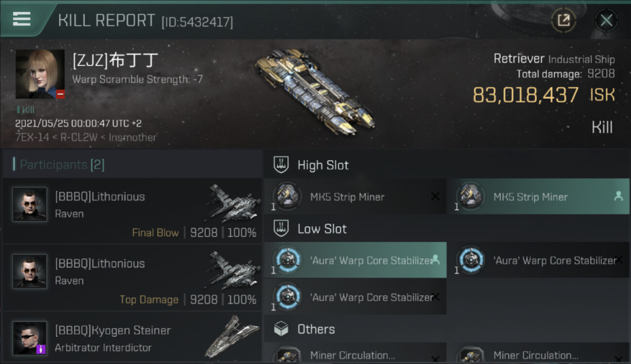Click the 7EX-14 system location link
Screen dimensions: 631x364
(32, 137)
